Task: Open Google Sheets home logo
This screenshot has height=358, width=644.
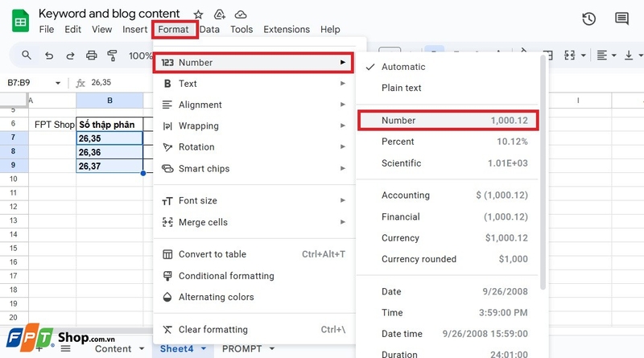Action: tap(21, 21)
